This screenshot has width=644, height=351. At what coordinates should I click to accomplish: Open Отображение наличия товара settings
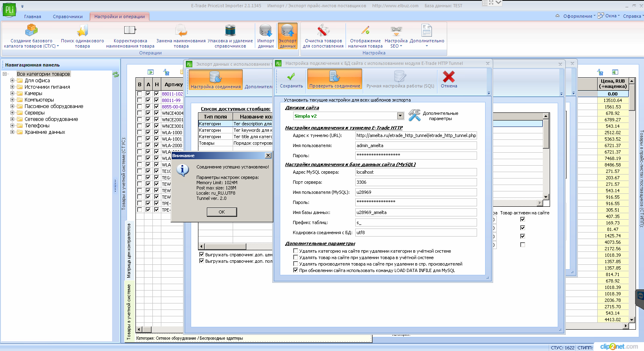click(365, 36)
